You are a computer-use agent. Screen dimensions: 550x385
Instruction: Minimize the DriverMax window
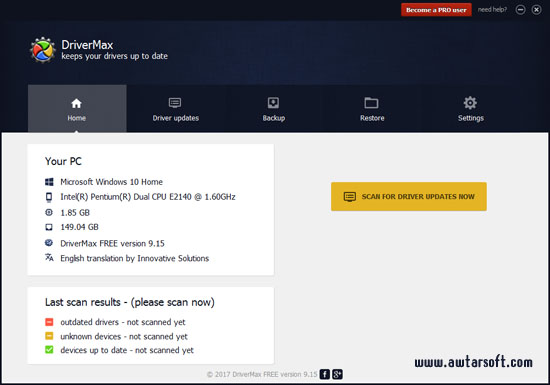pos(521,10)
